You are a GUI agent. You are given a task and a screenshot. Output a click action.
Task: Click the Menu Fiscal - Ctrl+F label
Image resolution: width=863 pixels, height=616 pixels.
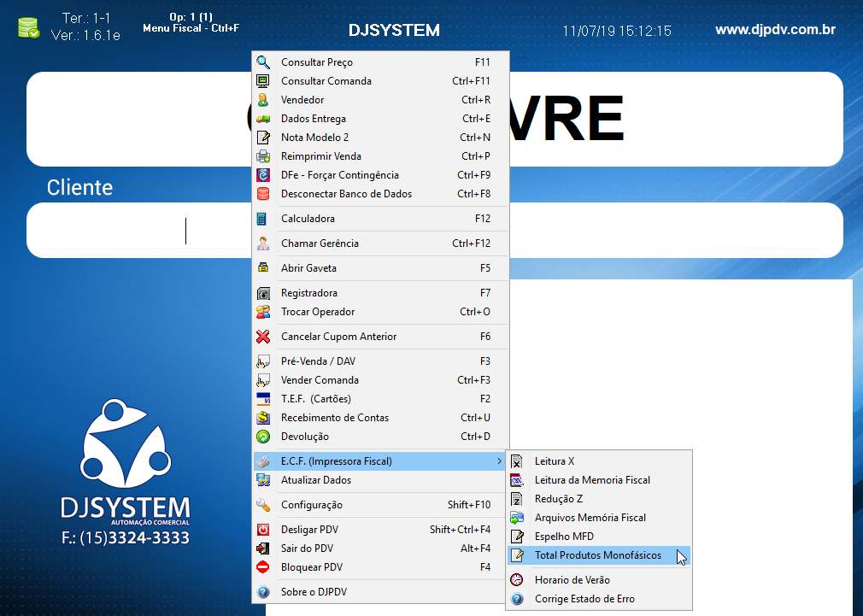click(x=191, y=28)
